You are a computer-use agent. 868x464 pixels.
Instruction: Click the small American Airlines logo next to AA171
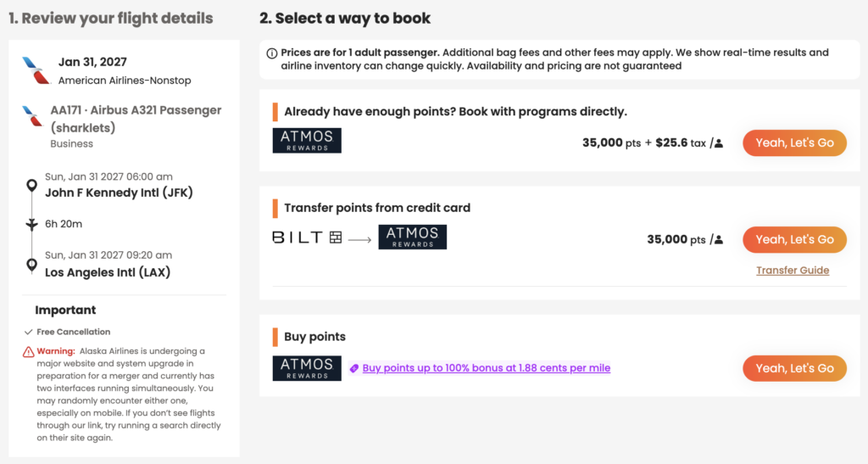33,116
